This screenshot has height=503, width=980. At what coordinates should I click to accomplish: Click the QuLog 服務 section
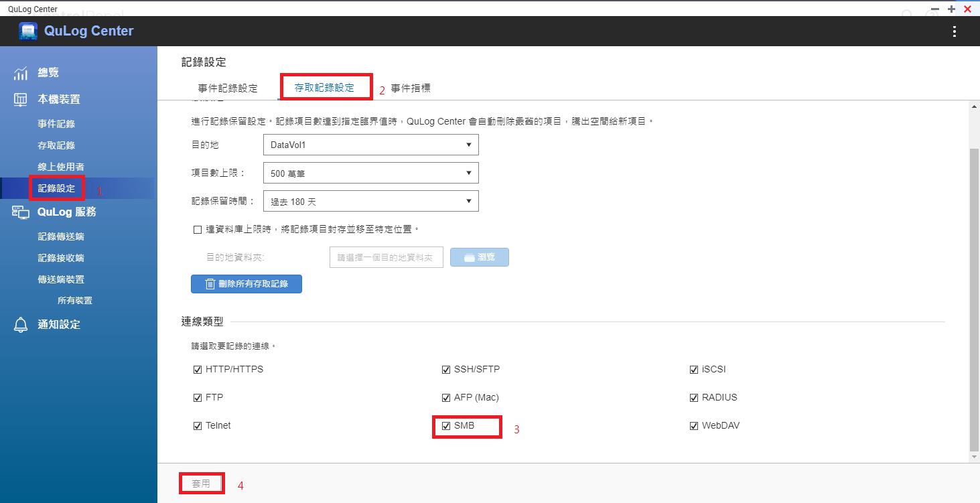click(x=66, y=212)
